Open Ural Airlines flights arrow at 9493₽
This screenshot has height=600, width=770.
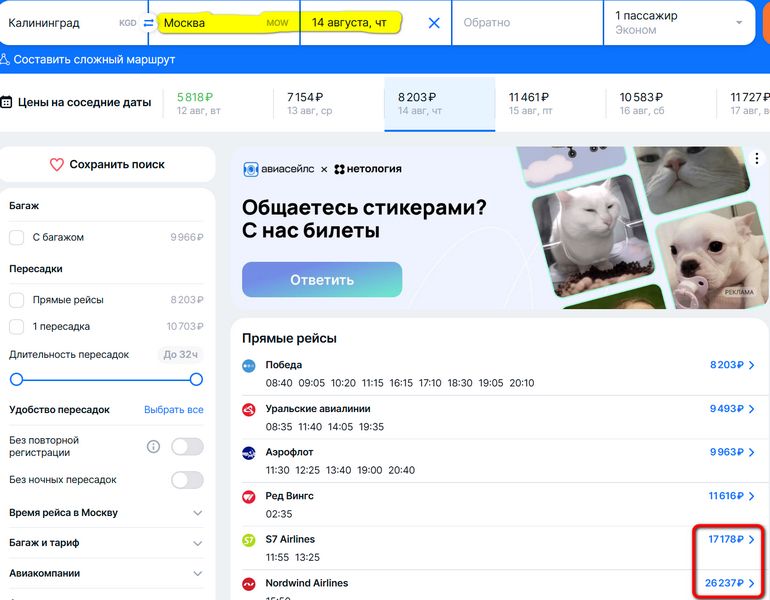[751, 409]
